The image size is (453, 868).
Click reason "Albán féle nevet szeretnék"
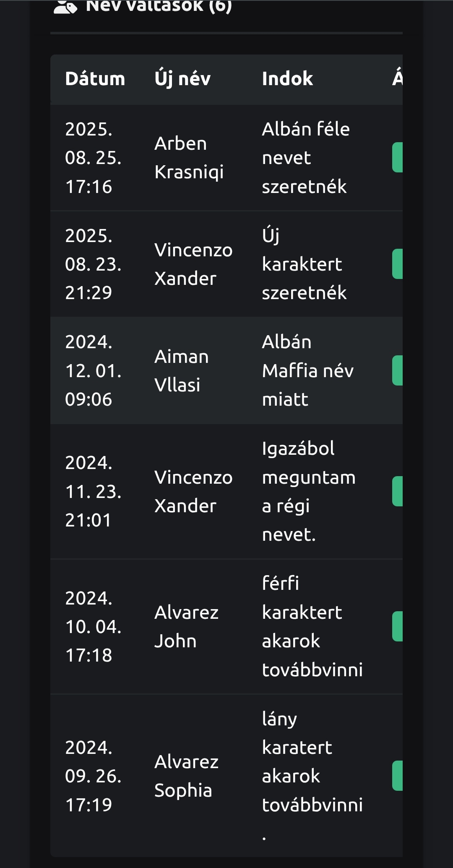(x=305, y=158)
